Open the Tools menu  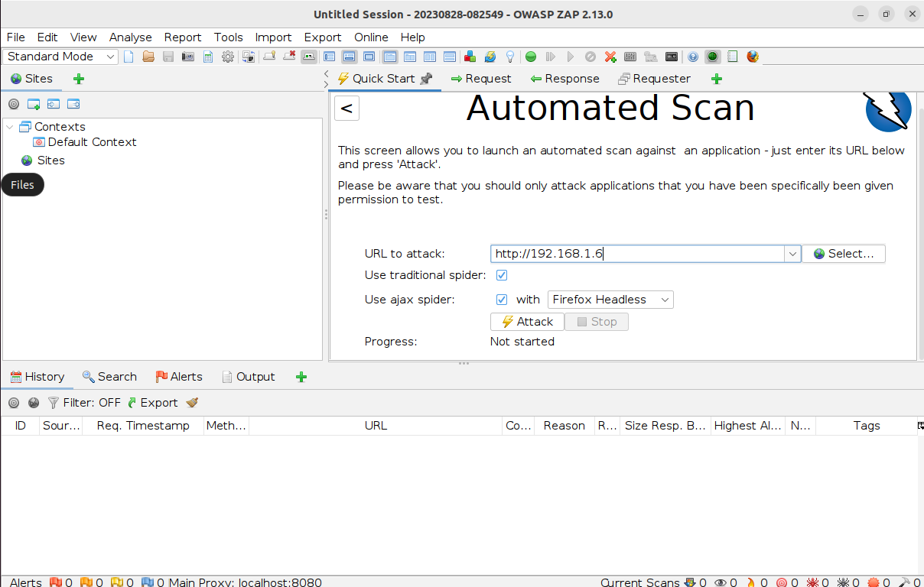click(x=228, y=37)
